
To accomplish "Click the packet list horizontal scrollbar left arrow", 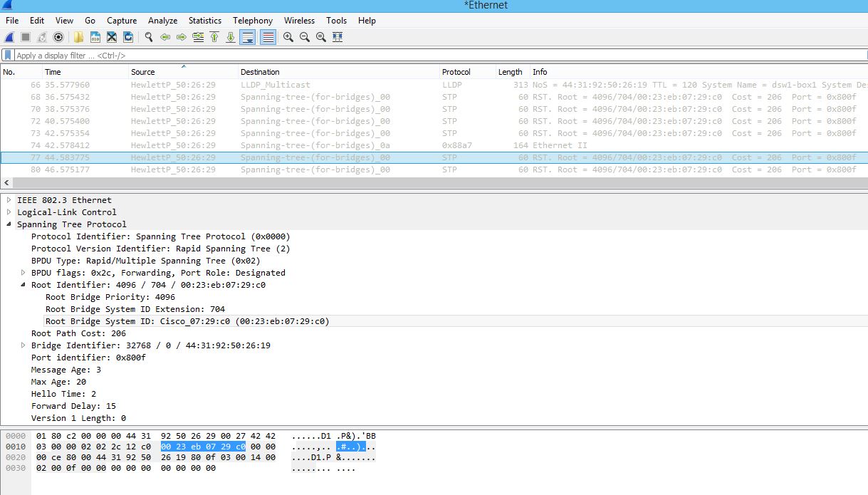I will (x=6, y=183).
